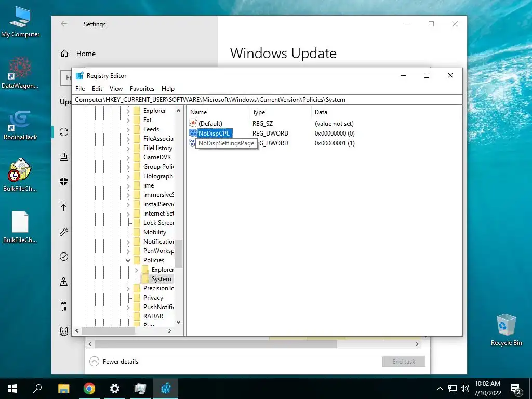Open the notification center icon

516,389
